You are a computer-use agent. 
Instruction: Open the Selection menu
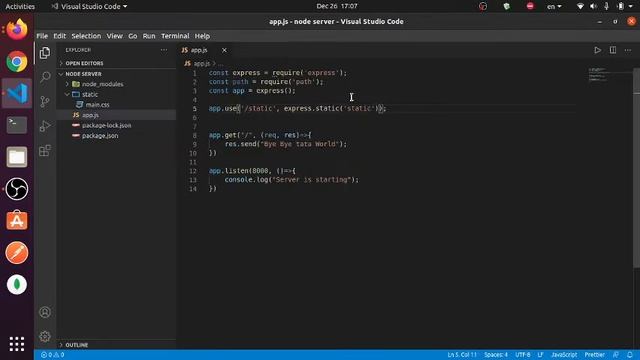pyautogui.click(x=86, y=36)
